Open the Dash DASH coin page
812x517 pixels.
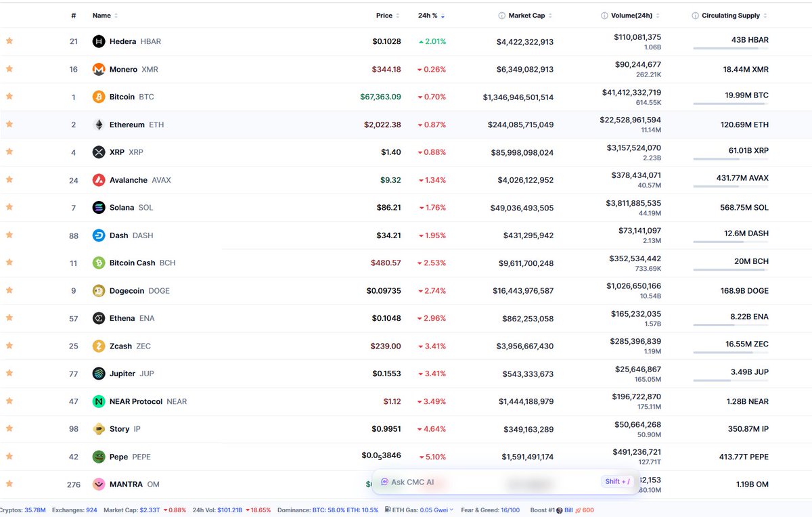pyautogui.click(x=131, y=235)
